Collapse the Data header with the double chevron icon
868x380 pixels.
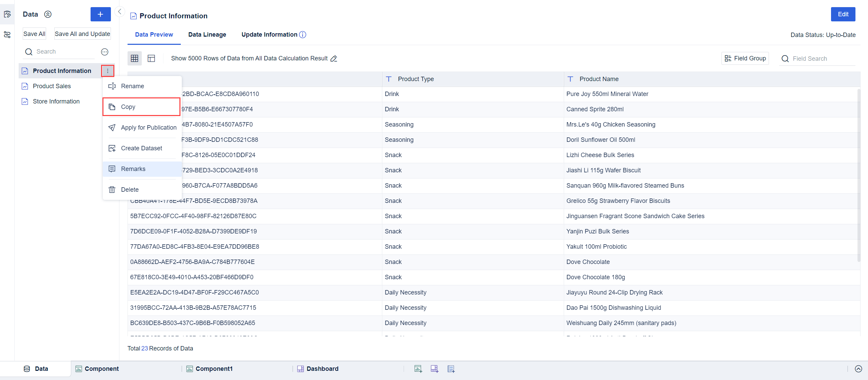(48, 14)
